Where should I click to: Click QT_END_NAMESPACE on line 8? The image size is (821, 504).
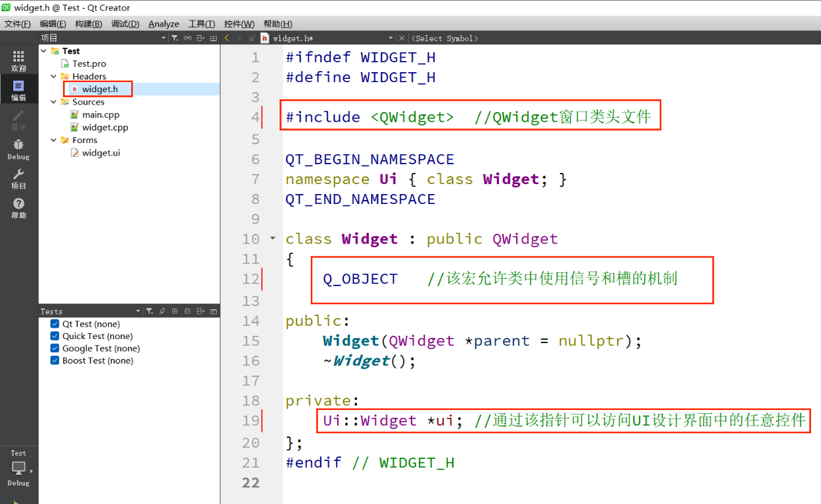click(x=360, y=199)
